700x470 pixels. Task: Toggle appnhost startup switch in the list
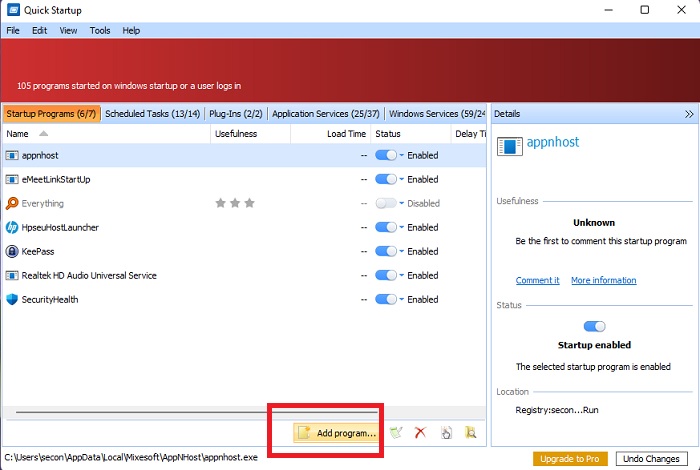[x=386, y=155]
